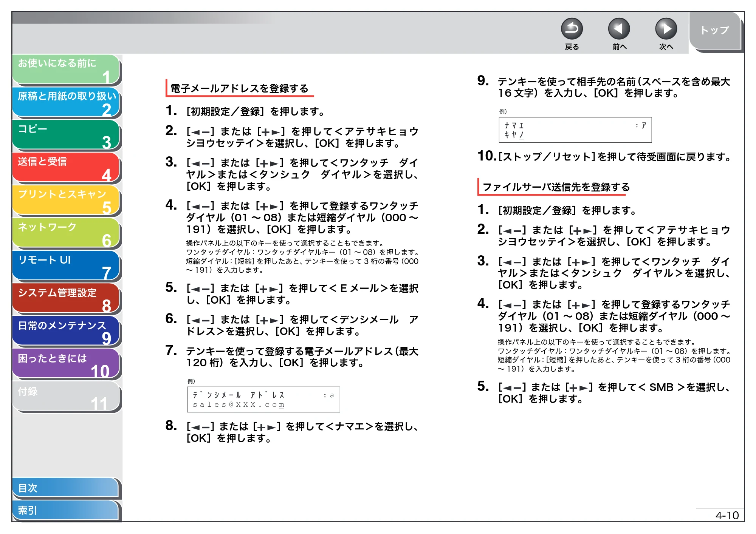
Task: Go to next page with 次へ icon
Action: pos(666,29)
